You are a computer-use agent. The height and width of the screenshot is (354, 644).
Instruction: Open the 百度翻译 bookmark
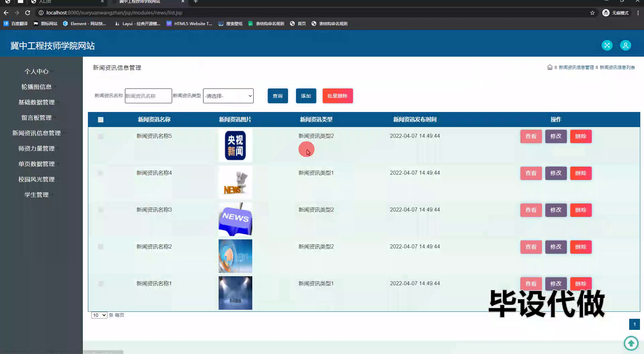click(15, 23)
